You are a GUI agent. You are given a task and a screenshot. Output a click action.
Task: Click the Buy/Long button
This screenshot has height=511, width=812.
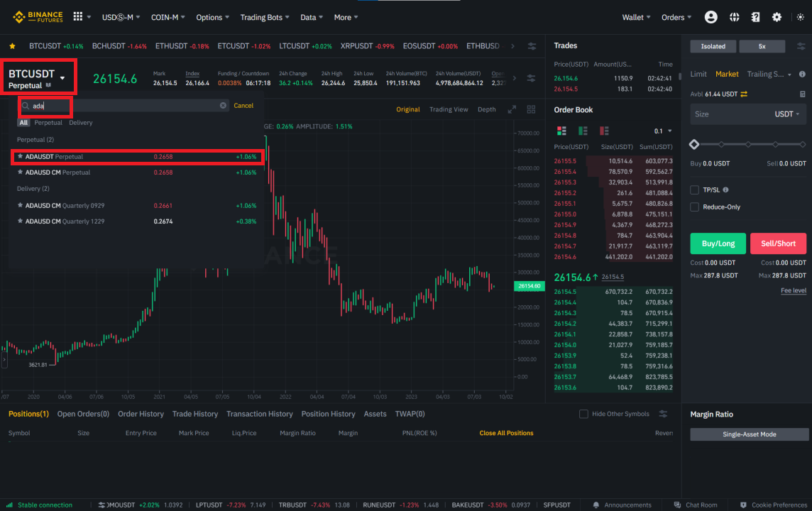[x=718, y=243]
